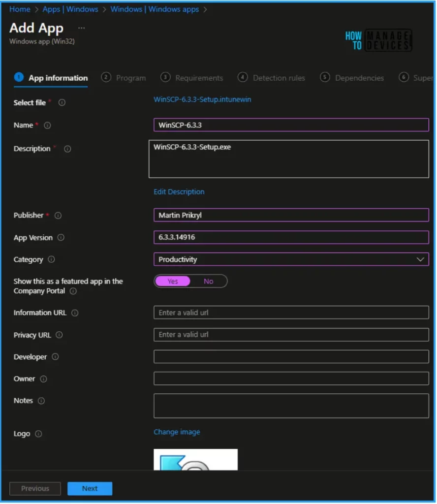Open the ellipsis menu beside Add App
This screenshot has height=504, width=437.
coord(82,28)
